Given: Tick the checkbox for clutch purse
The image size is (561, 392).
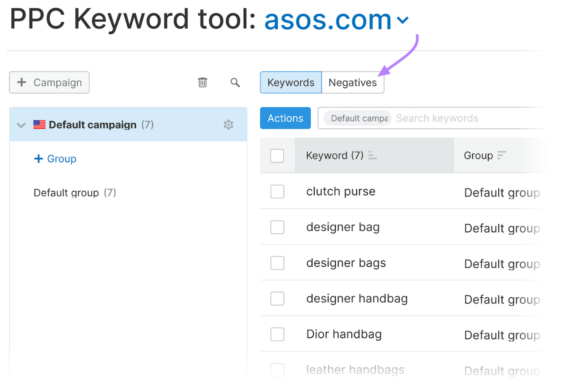Looking at the screenshot, I should coord(277,192).
